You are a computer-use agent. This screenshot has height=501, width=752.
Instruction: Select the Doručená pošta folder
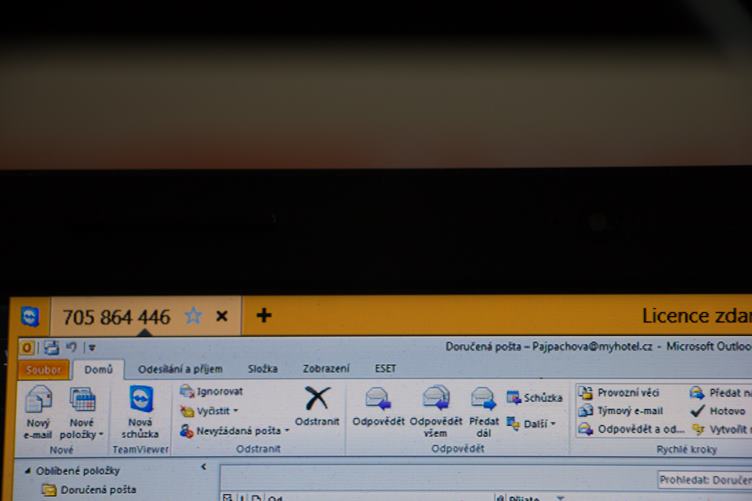(89, 490)
